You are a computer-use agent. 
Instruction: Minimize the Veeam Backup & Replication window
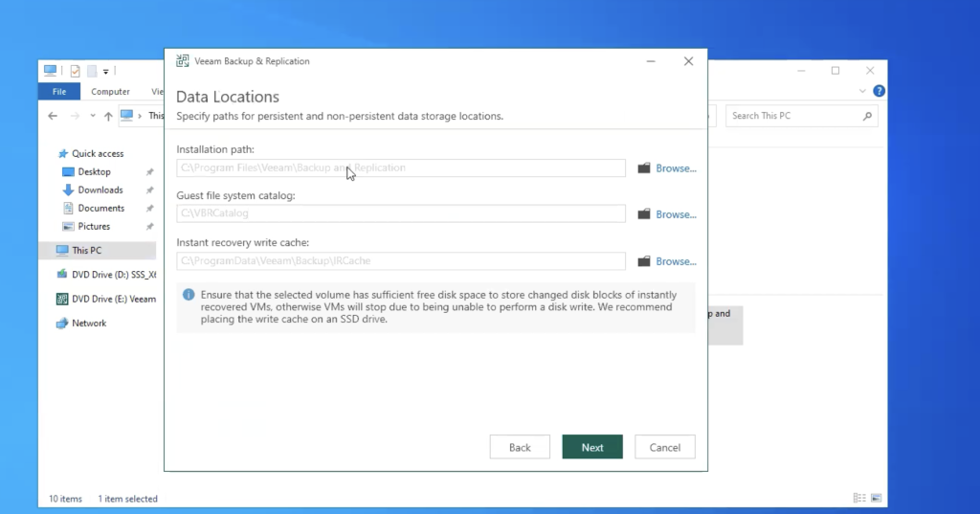[651, 61]
